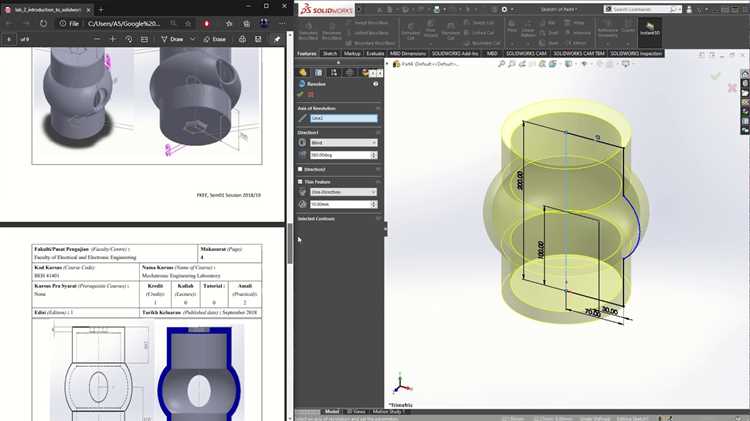Click the Rotate page icon in PDF toolbar
750x421 pixels.
129,39
